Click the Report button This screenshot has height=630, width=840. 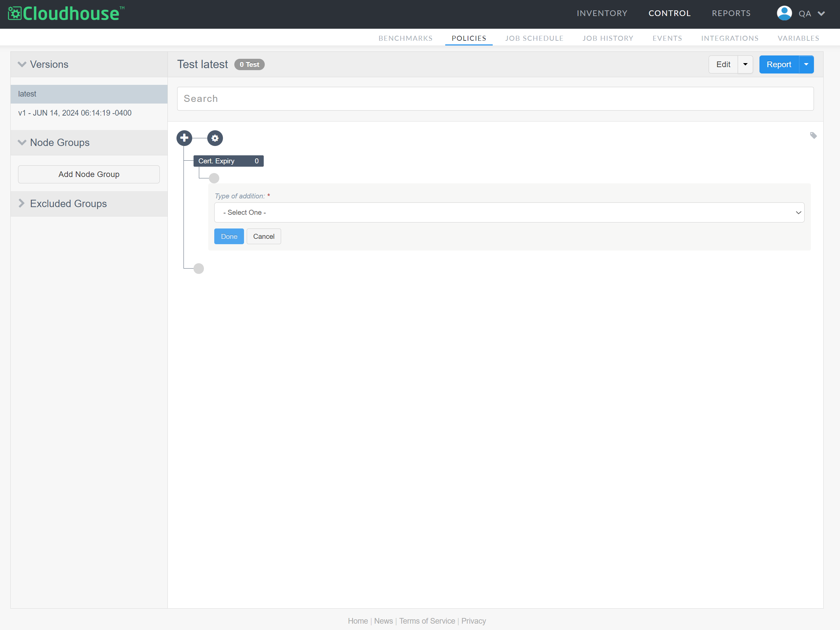tap(779, 64)
